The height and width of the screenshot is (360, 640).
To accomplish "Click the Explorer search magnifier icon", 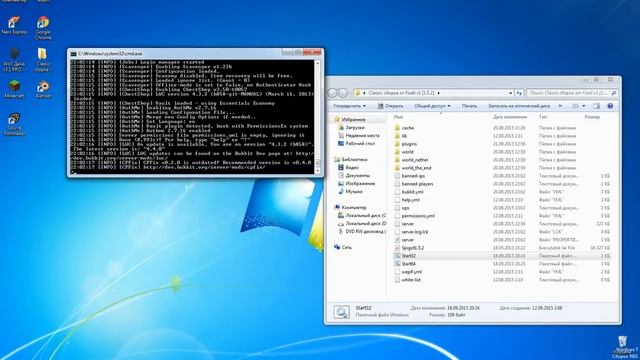I will (613, 93).
